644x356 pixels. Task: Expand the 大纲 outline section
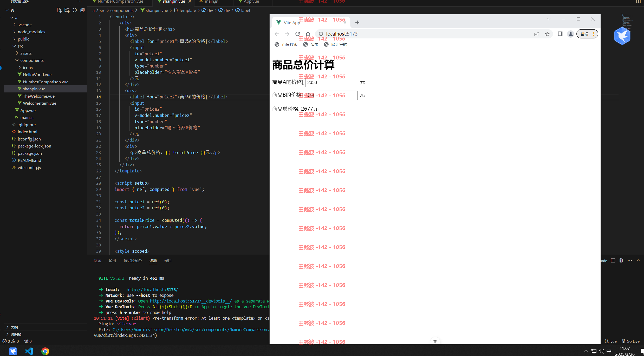click(x=14, y=327)
